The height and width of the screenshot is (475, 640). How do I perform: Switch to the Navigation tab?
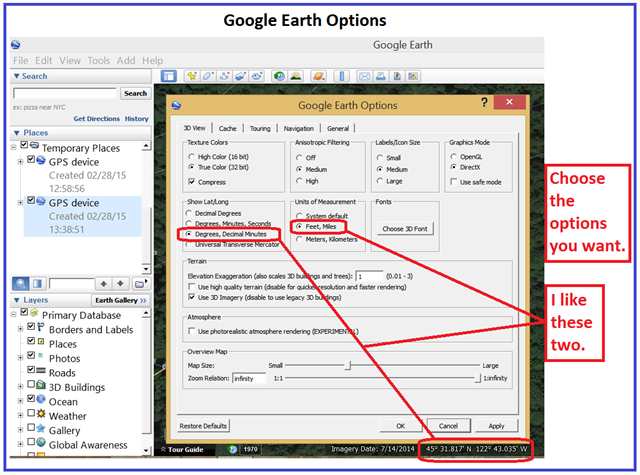(298, 128)
